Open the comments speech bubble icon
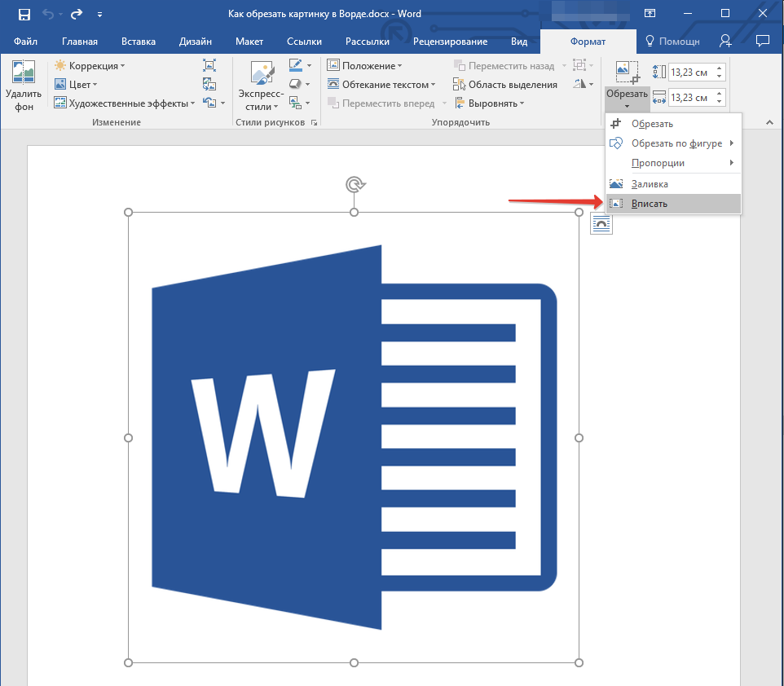This screenshot has width=784, height=686. [x=763, y=42]
